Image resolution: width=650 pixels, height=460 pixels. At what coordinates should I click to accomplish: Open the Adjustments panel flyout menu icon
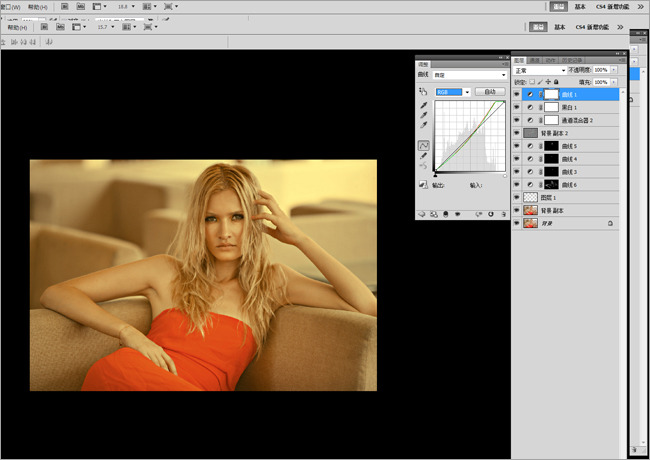click(x=505, y=64)
